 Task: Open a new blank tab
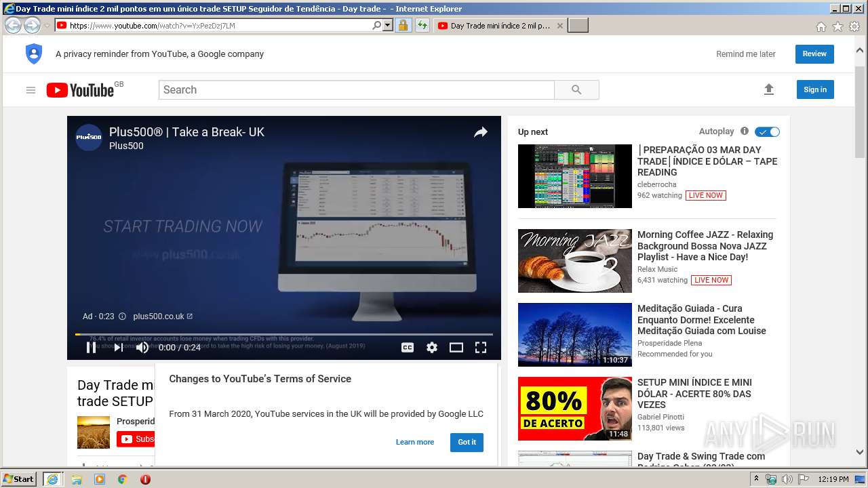click(578, 26)
